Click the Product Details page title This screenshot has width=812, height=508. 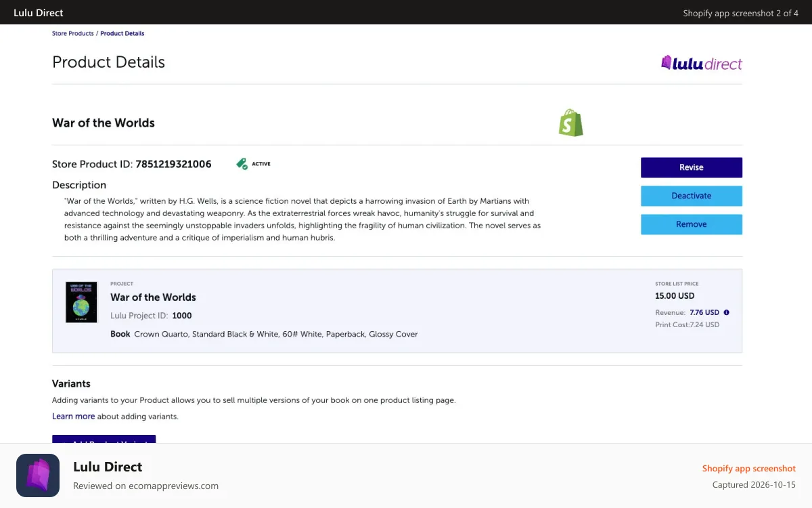click(108, 62)
